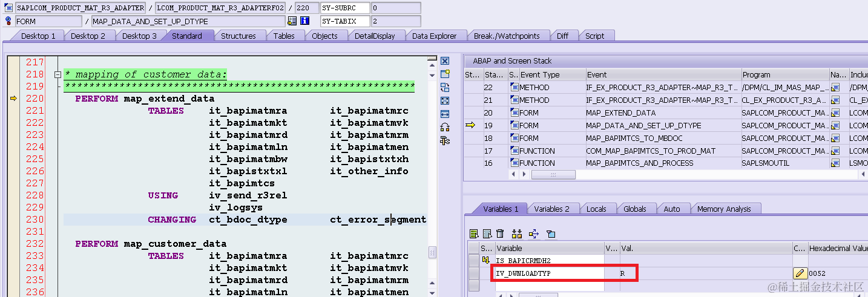This screenshot has width=868, height=297.
Task: Click the trash delete icon in Variables toolbar
Action: [x=500, y=233]
